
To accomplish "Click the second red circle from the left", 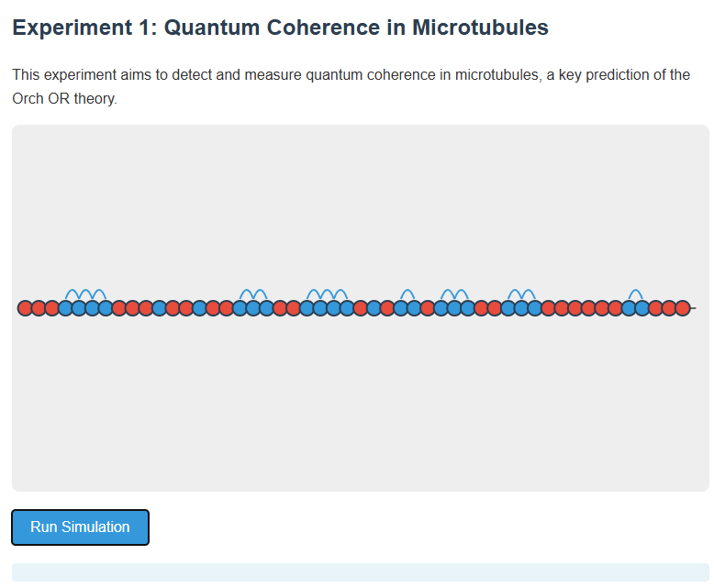I will click(x=39, y=308).
